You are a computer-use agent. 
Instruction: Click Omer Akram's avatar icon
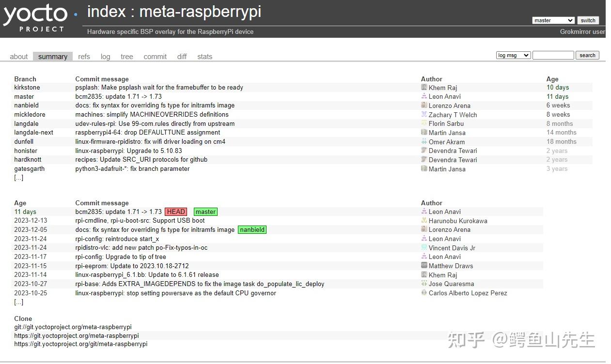(x=424, y=142)
